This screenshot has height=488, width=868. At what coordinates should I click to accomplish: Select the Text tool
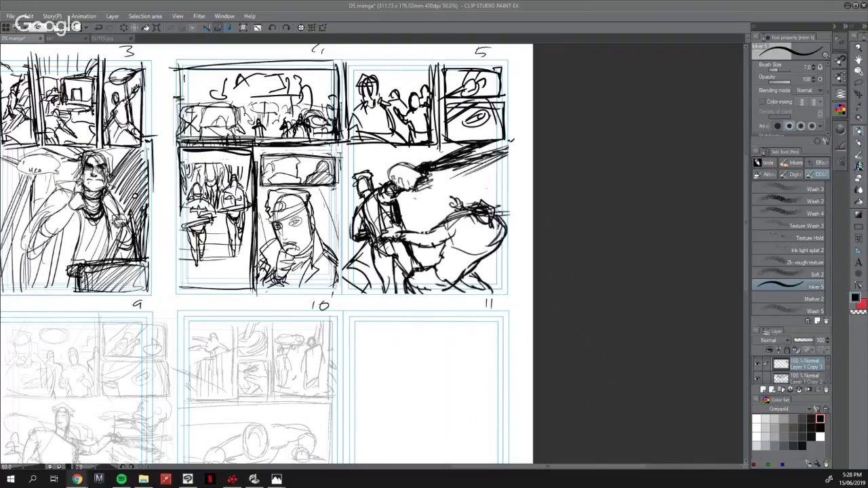(858, 262)
